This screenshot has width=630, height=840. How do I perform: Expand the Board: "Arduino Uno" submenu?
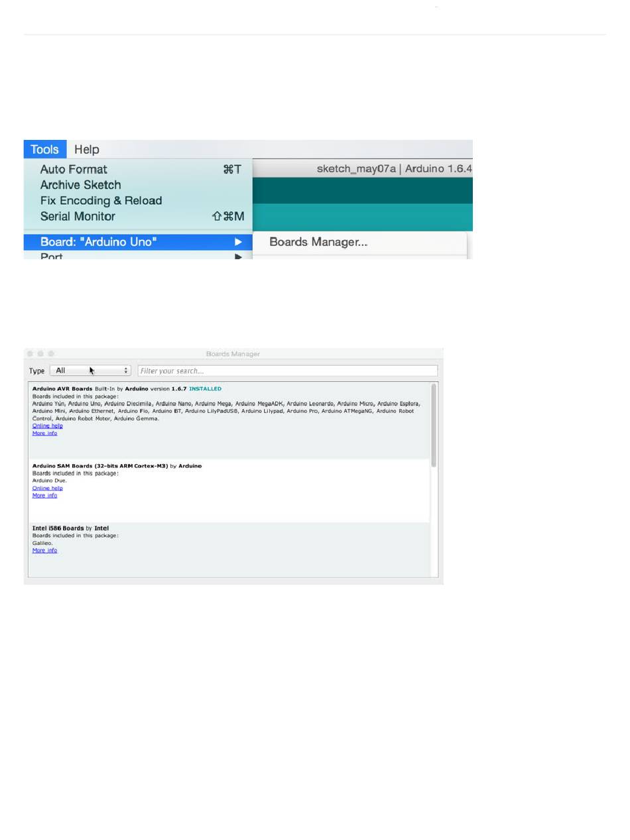pyautogui.click(x=138, y=242)
